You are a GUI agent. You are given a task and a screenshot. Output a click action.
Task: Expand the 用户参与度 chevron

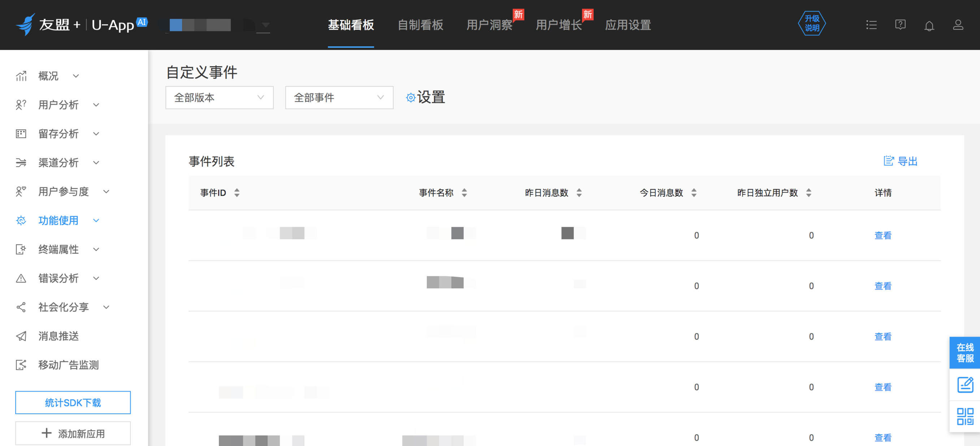[x=107, y=192]
